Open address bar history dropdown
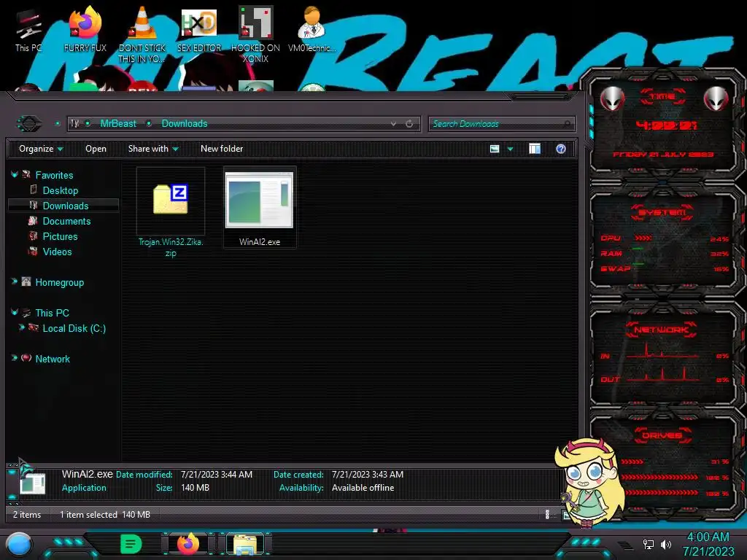 tap(393, 124)
